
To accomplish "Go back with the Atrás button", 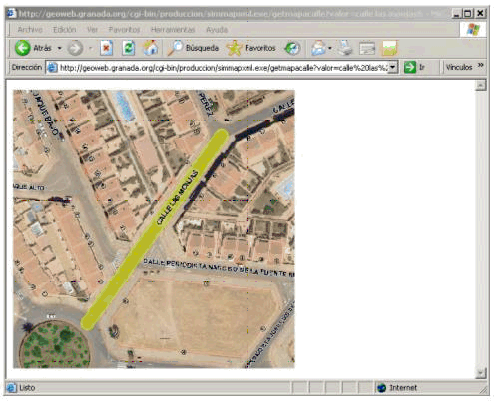I will (x=33, y=48).
